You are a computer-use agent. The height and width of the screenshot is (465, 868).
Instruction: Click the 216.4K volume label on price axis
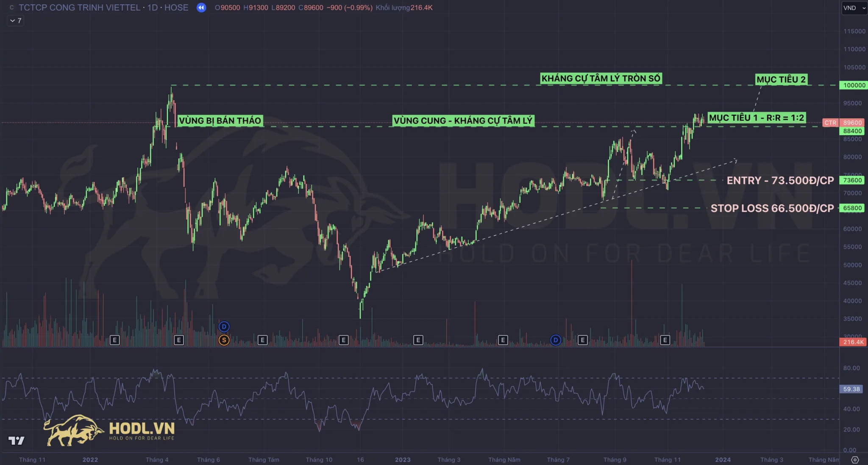853,342
